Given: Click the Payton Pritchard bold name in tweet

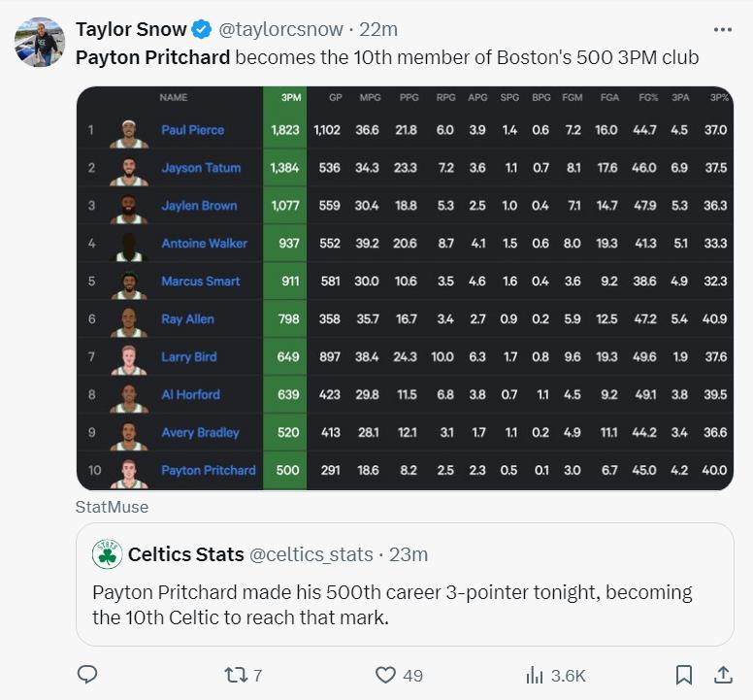Looking at the screenshot, I should [x=152, y=57].
